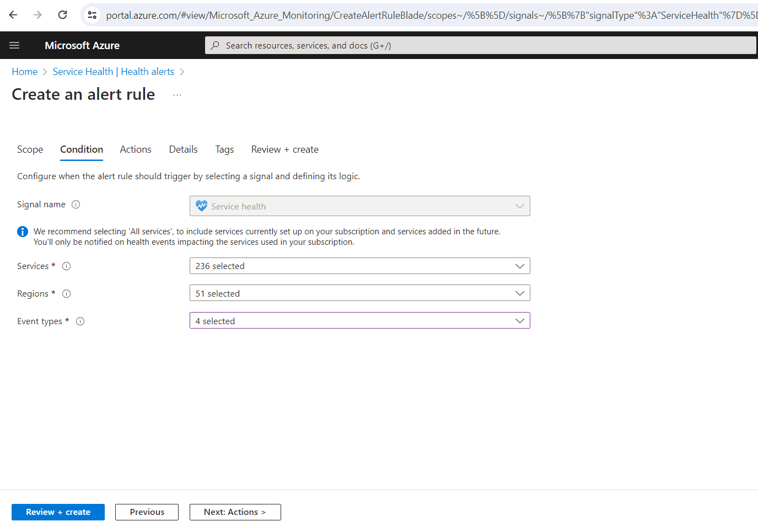The height and width of the screenshot is (532, 758).
Task: Click the 'We recommend selecting All services' note
Action: click(267, 237)
